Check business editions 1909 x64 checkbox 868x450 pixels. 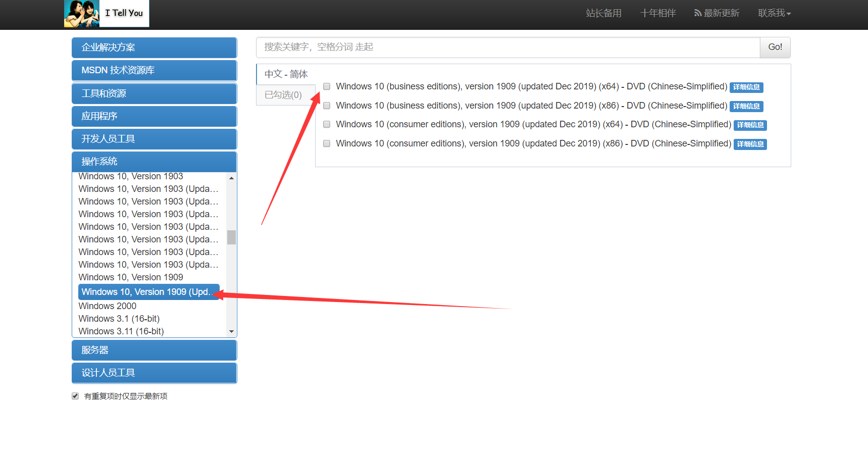(327, 86)
